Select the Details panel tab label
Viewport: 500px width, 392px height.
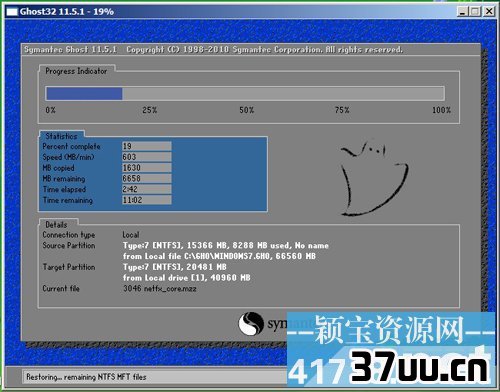[56, 225]
